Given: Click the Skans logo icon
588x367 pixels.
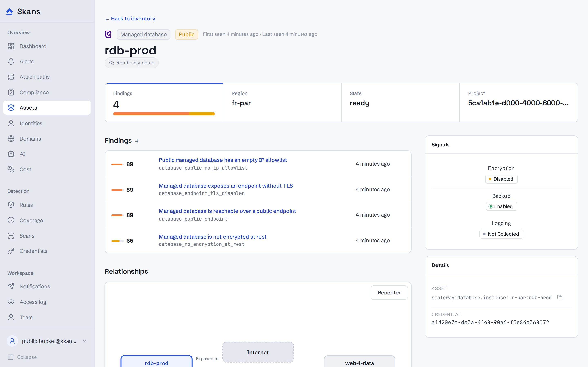Looking at the screenshot, I should 9,11.
